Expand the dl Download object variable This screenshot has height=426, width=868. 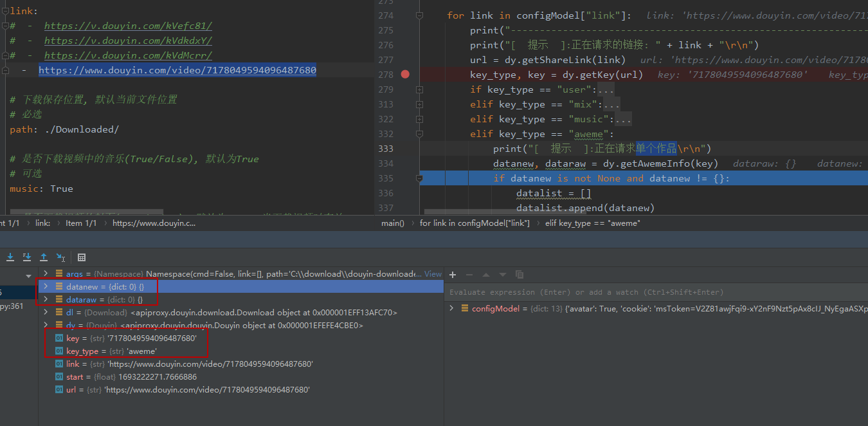click(45, 312)
